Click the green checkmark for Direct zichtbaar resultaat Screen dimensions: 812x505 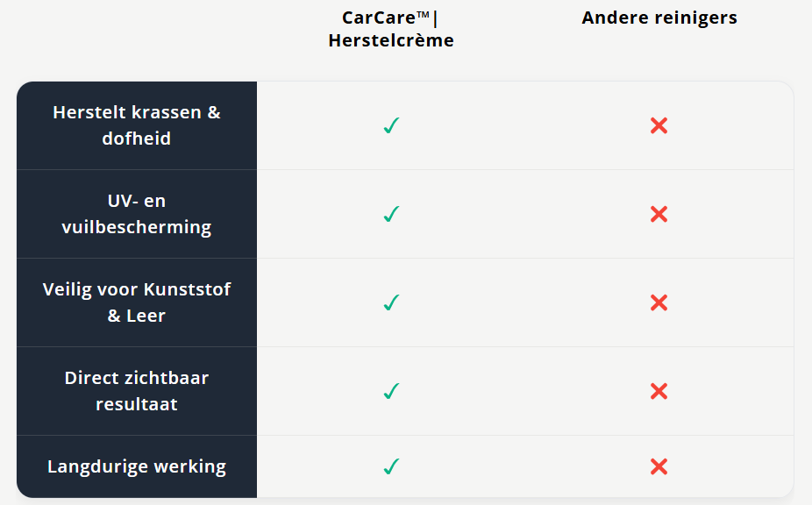(x=391, y=391)
